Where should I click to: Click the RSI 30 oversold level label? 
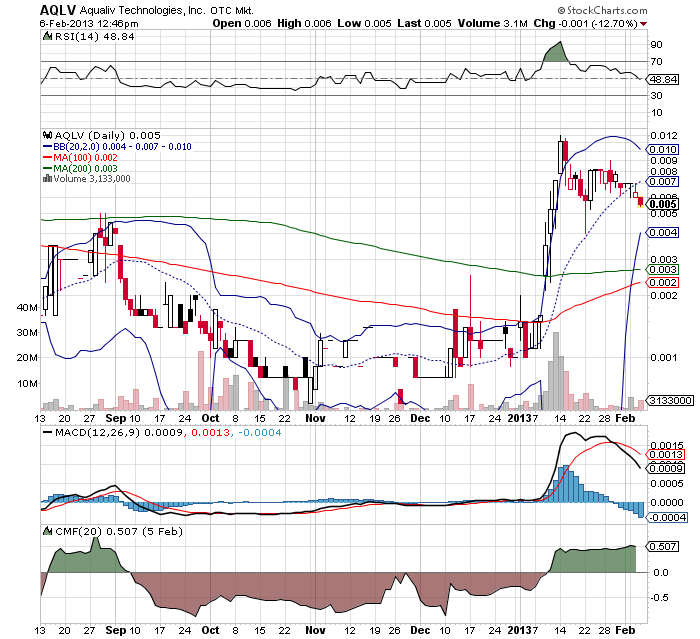(657, 96)
